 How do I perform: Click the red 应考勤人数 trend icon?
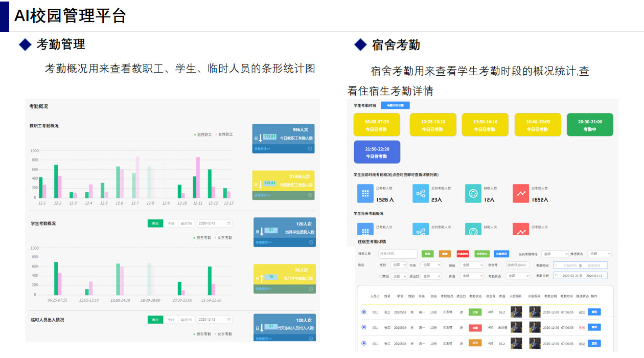pyautogui.click(x=521, y=194)
